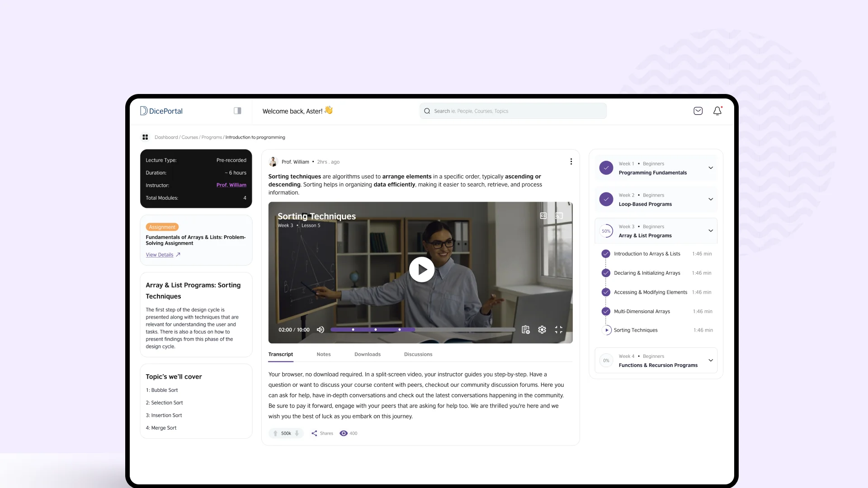Collapse the sidebar with panel toggle icon
Image resolution: width=868 pixels, height=488 pixels.
[237, 111]
